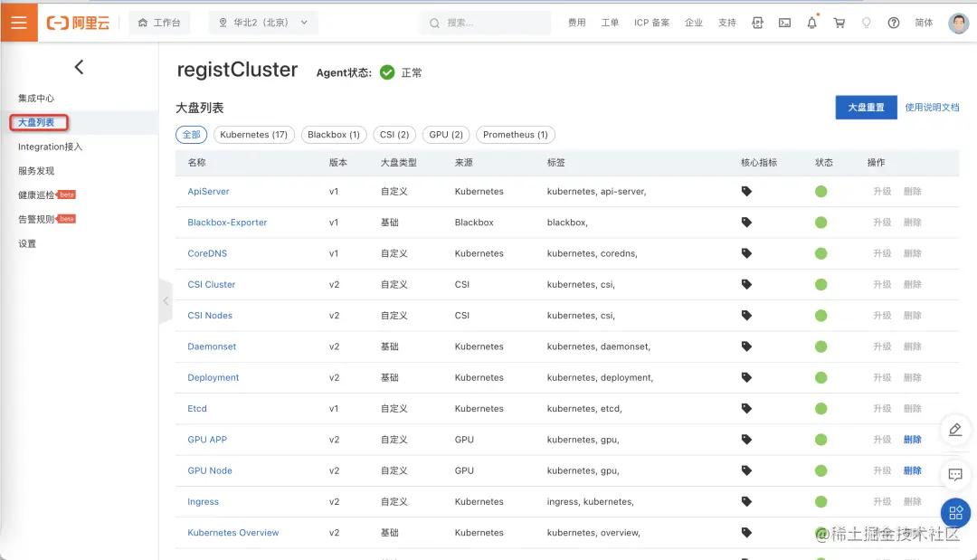977x560 pixels.
Task: Click core metrics tag for GPU APP
Action: click(746, 440)
